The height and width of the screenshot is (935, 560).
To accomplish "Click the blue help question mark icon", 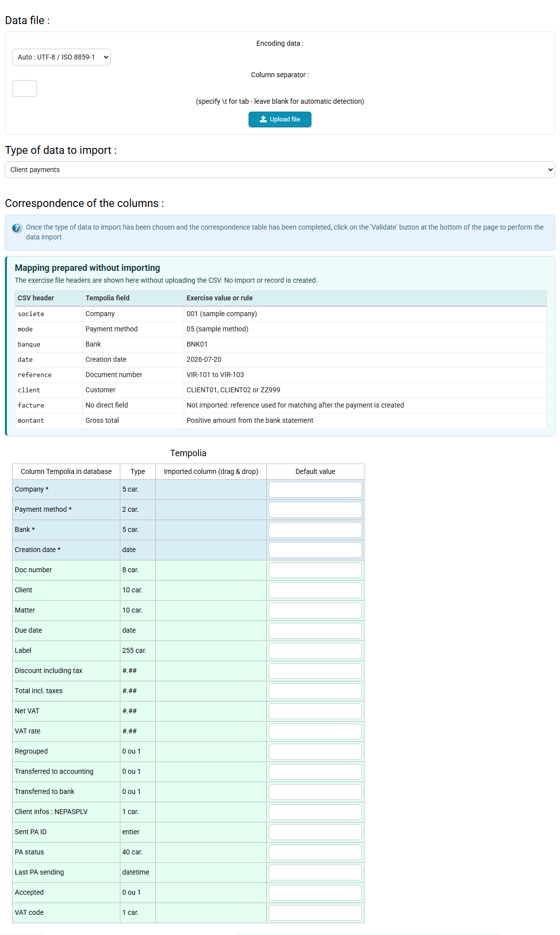I will [17, 228].
